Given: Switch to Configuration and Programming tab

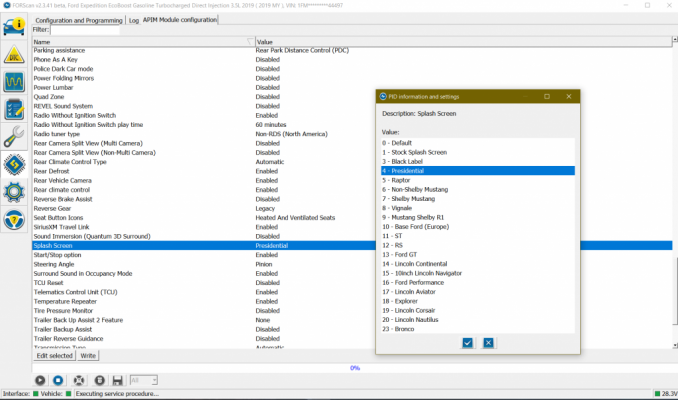Looking at the screenshot, I should tap(79, 20).
